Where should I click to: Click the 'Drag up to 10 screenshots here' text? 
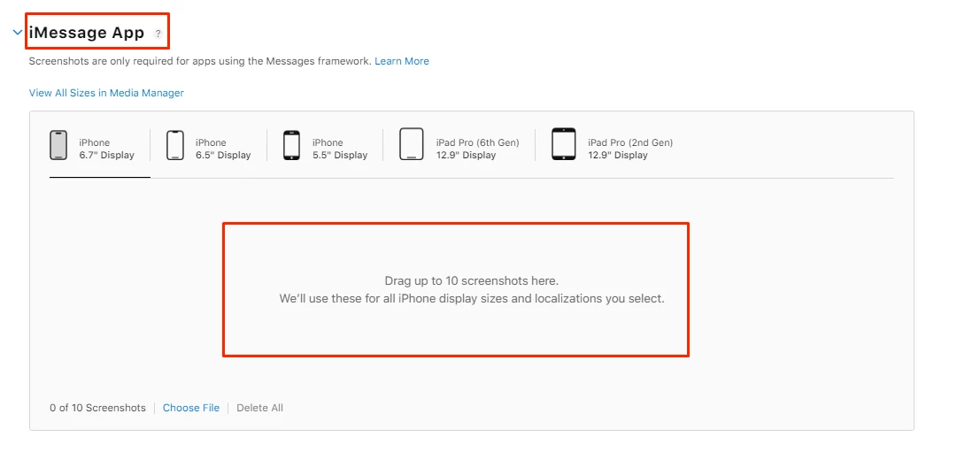pos(472,281)
